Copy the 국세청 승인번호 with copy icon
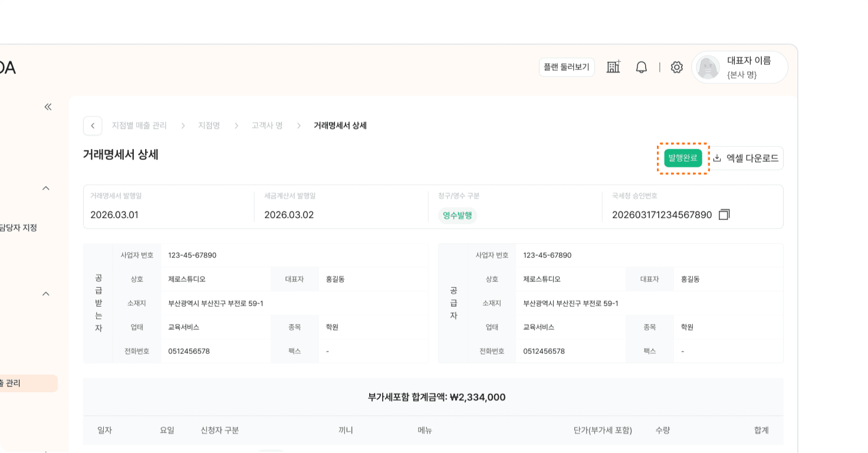 724,215
